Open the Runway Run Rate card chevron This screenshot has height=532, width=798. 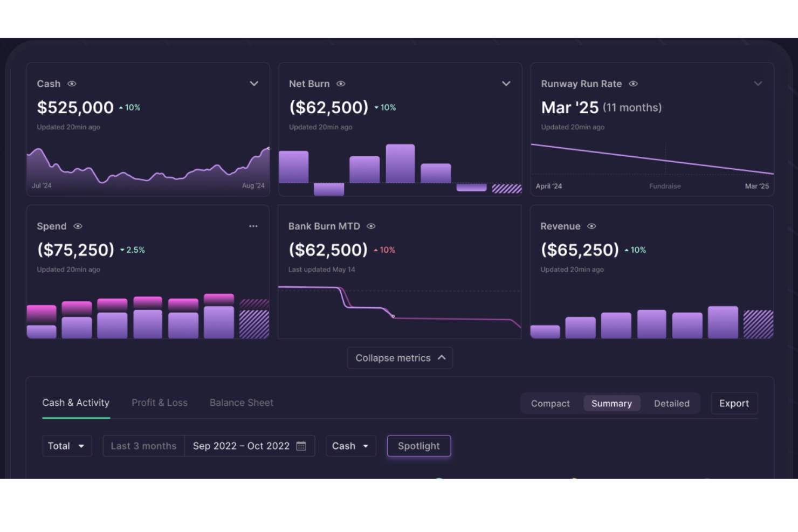click(758, 84)
